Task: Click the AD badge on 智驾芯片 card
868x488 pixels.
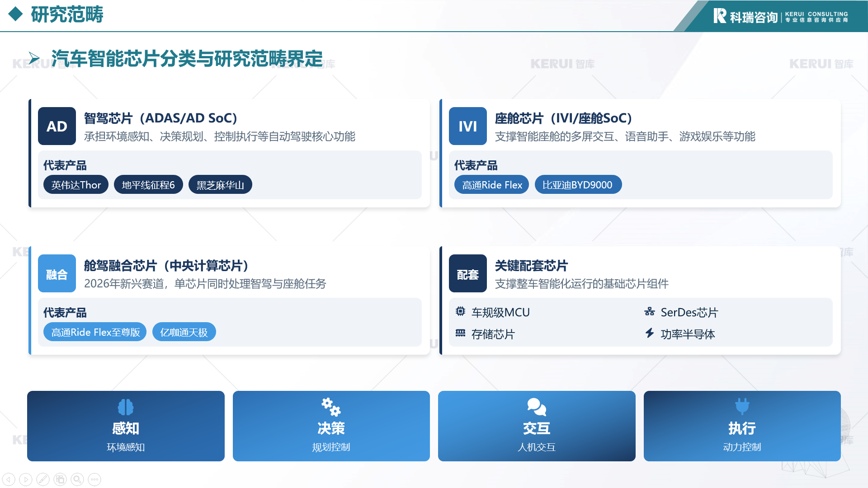Action: coord(57,126)
